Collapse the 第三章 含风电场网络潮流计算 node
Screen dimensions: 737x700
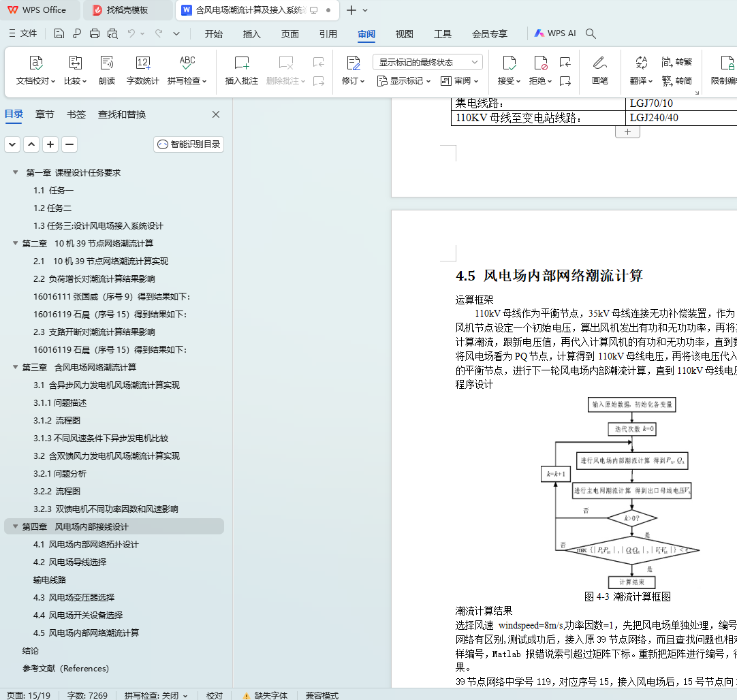16,367
